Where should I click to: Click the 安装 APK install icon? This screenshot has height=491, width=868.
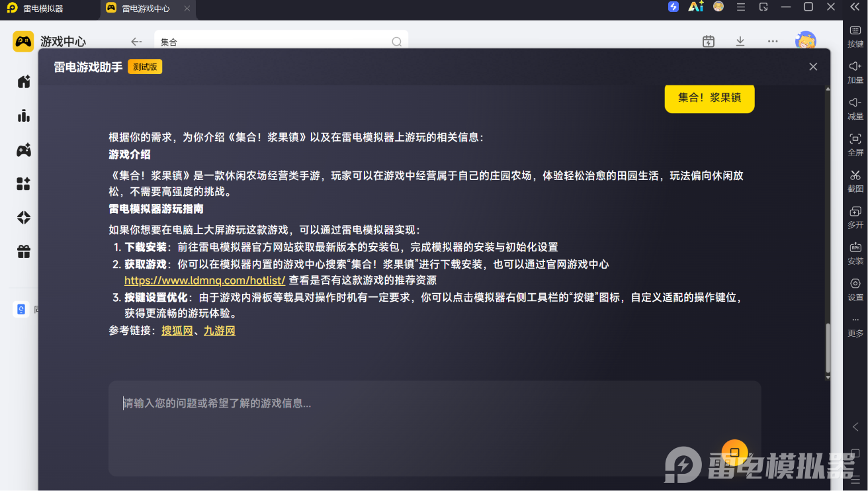(855, 253)
